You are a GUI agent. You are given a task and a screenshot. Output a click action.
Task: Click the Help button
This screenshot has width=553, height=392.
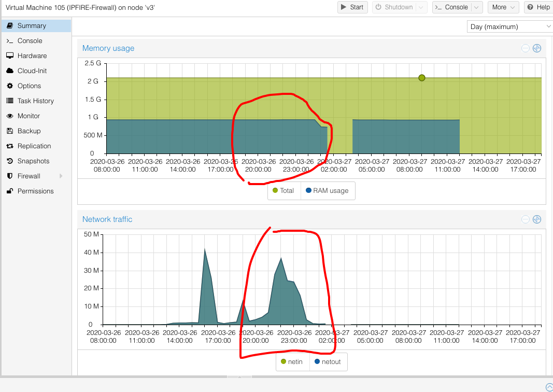click(x=538, y=7)
